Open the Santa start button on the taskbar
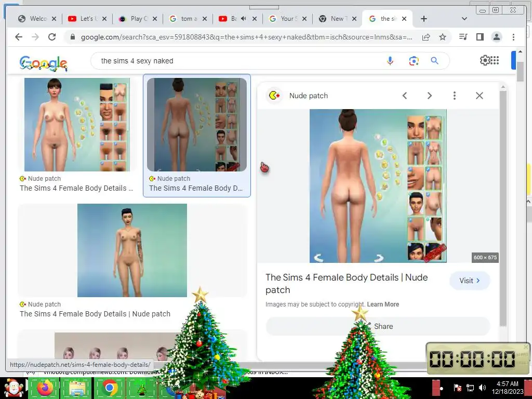The width and height of the screenshot is (532, 399). click(14, 388)
